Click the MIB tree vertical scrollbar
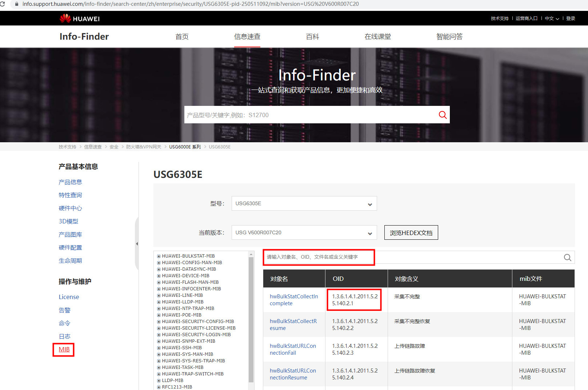 (251, 320)
